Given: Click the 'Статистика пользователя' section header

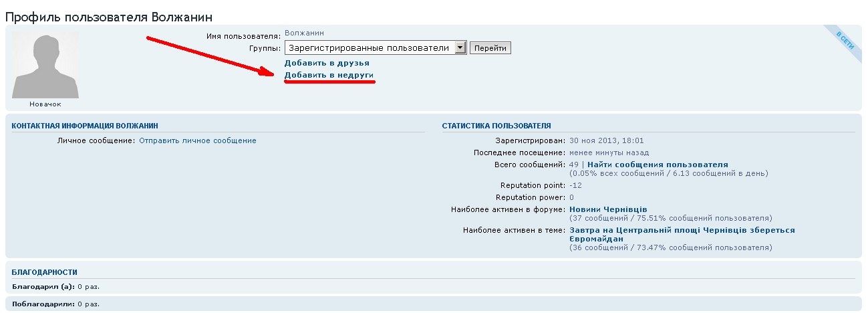Looking at the screenshot, I should pyautogui.click(x=496, y=126).
